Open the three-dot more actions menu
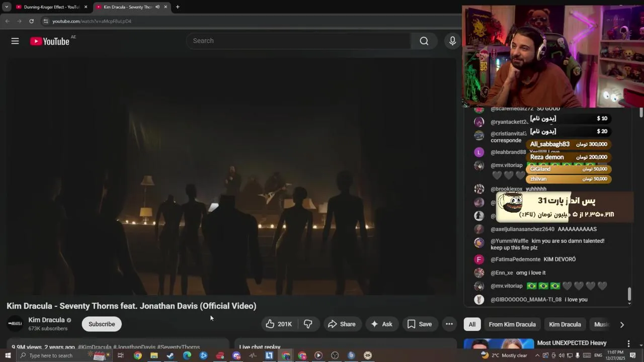Screen dimensions: 644x362 click(449, 324)
